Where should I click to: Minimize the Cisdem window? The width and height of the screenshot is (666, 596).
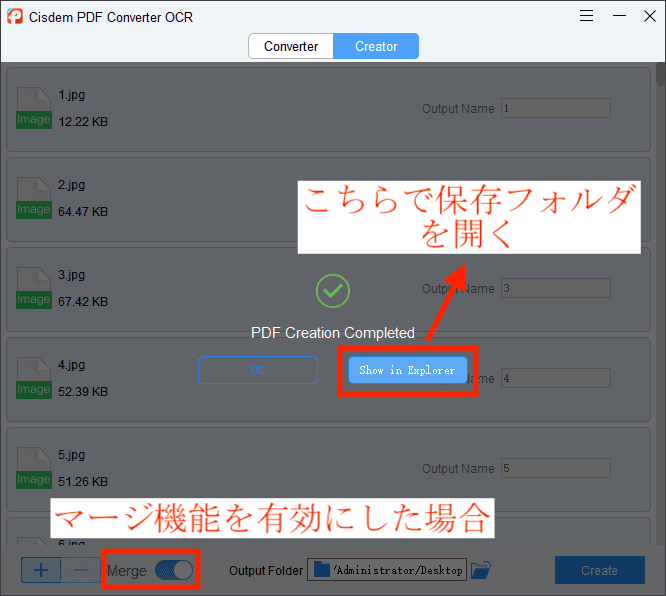(x=619, y=16)
